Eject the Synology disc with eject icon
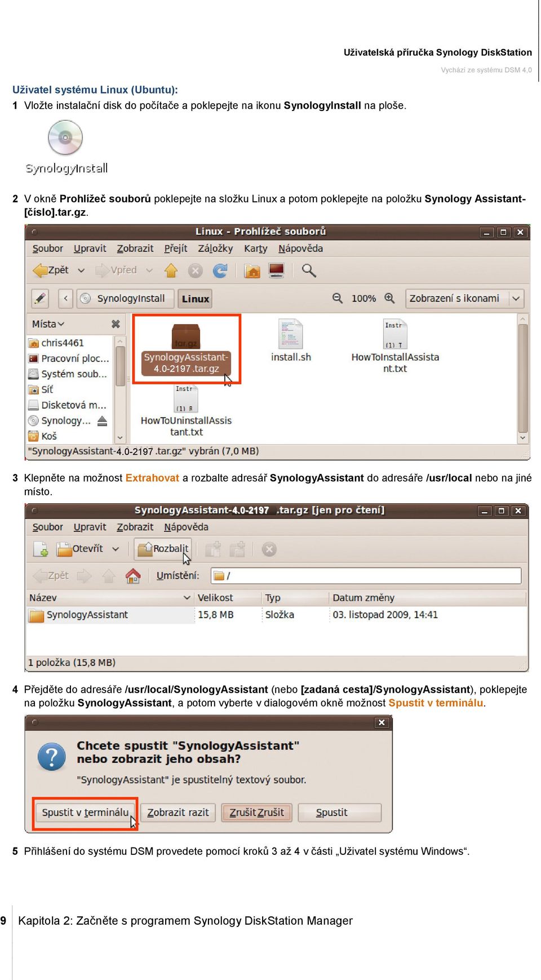The width and height of the screenshot is (541, 980). (102, 421)
